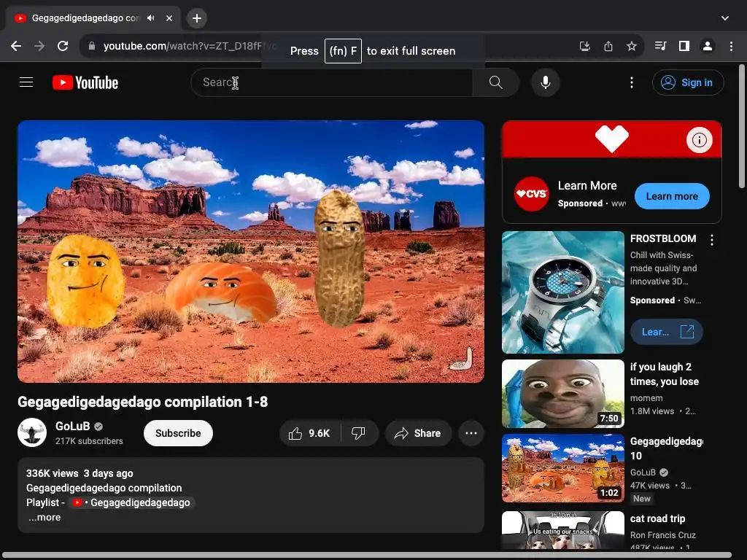
Task: Click the Share button
Action: (418, 433)
